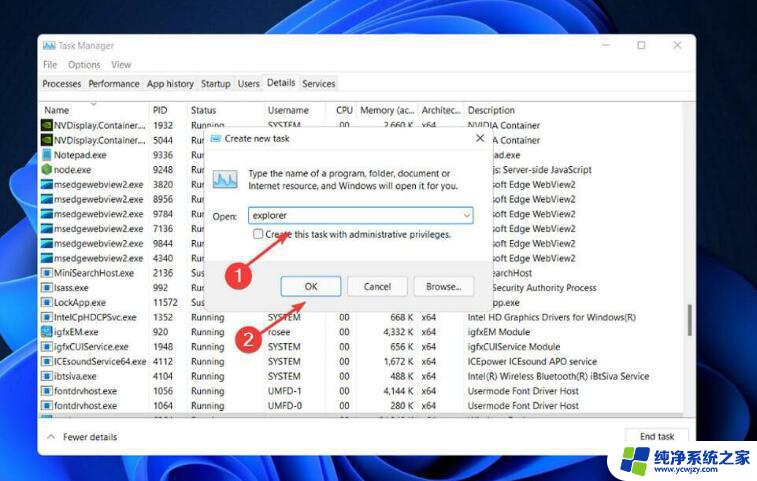Screen dimensions: 757x481
Task: Click the ICEsoundService64.exe process icon
Action: point(46,361)
